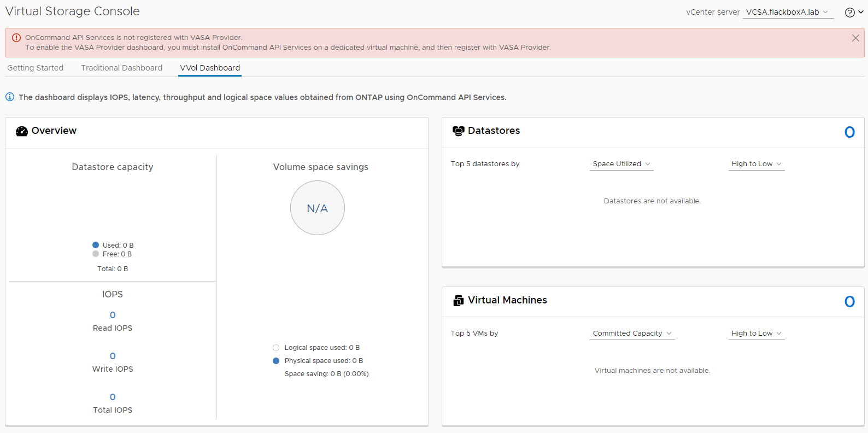This screenshot has height=433, width=868.
Task: Open Virtual Machines High to Low dropdown
Action: coord(756,333)
